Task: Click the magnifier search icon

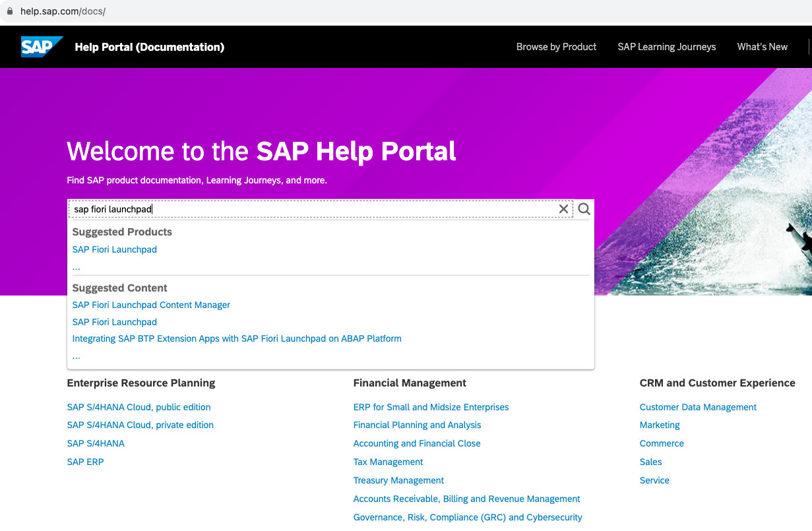Action: (584, 209)
